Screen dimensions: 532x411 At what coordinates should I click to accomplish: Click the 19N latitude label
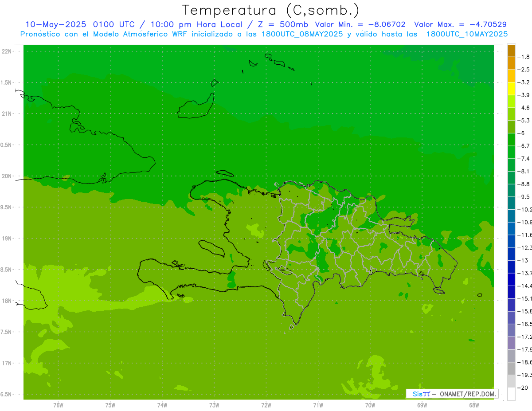[x=7, y=239]
